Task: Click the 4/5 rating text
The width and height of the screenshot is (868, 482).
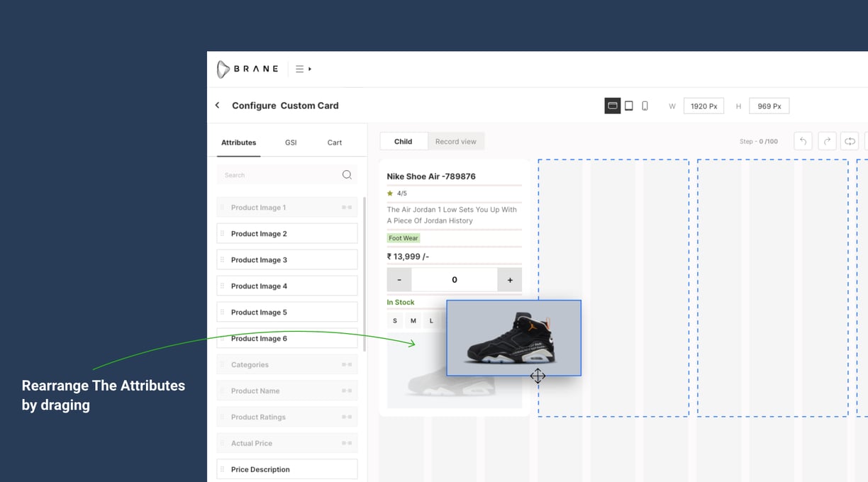Action: [x=402, y=193]
